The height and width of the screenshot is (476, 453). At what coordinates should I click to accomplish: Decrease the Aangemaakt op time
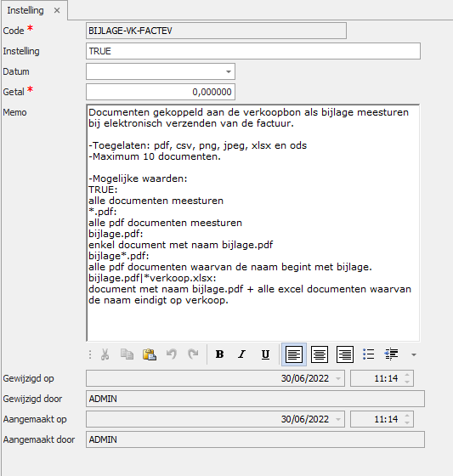tap(407, 422)
